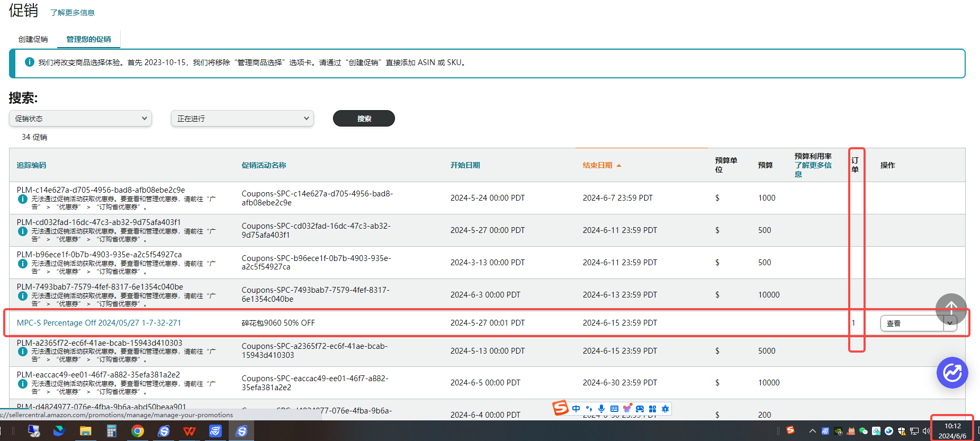980x441 pixels.
Task: Click promotion name "Coupons-SPC-eaccac49-ee01-46f7-a882-35efa381a2e2"
Action: [x=315, y=383]
